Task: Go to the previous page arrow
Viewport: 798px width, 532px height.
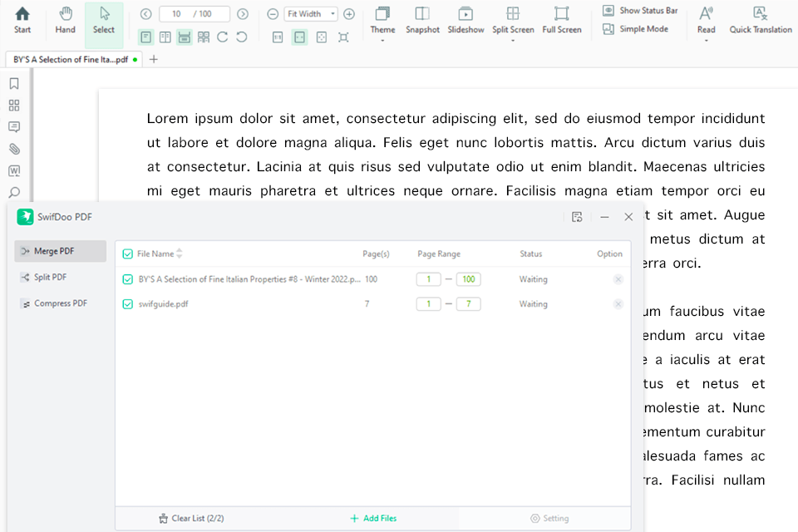Action: coord(146,14)
